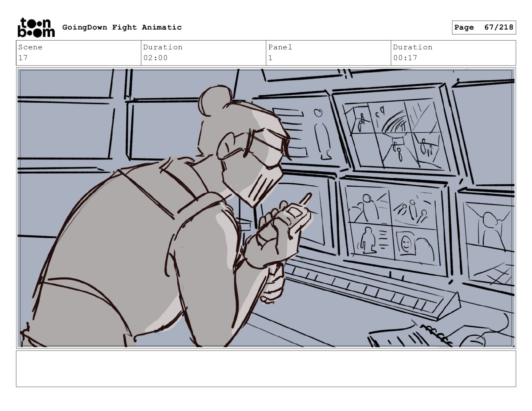Click the computer mouse at bottom right

point(474,340)
